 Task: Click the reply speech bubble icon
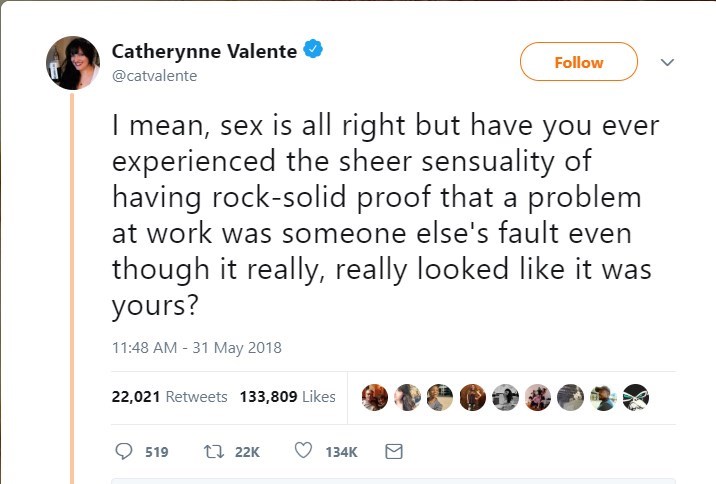124,452
